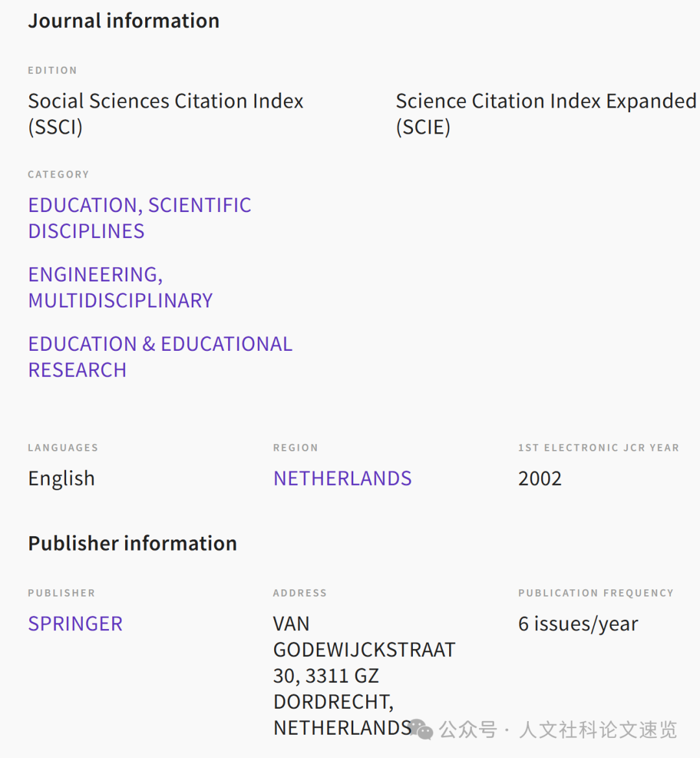Open the Engineering, Multidisciplinary category link

pyautogui.click(x=120, y=287)
